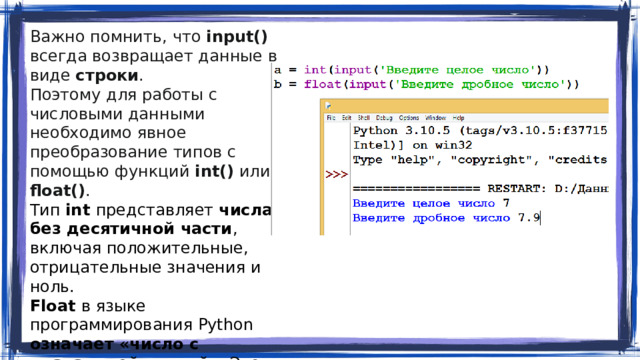This screenshot has height=360, width=640.
Task: Click code line 'b = float(input(...'
Action: coord(427,84)
